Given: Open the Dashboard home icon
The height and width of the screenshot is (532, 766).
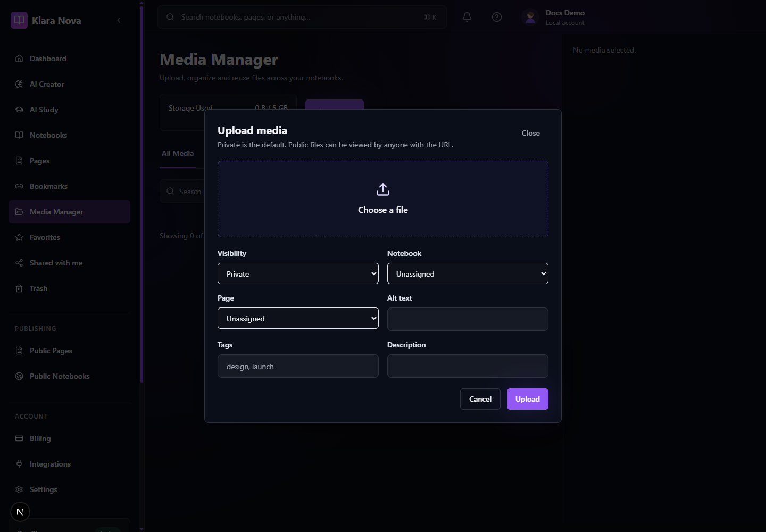Looking at the screenshot, I should click(x=19, y=59).
